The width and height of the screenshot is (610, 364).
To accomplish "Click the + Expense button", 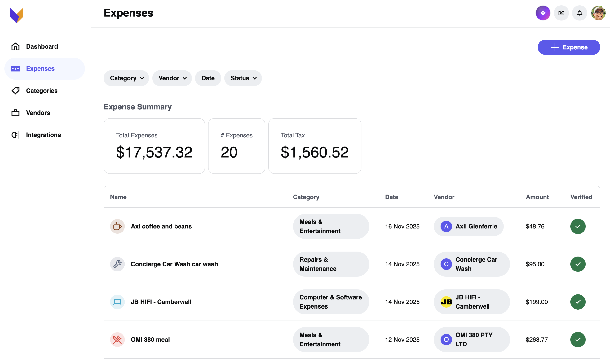I will (x=569, y=47).
